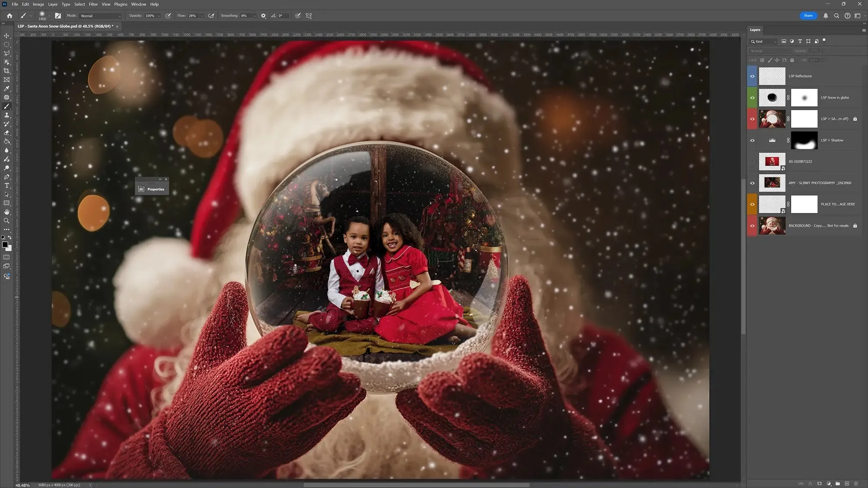Select the Crop tool
The image size is (868, 488).
coord(7,71)
